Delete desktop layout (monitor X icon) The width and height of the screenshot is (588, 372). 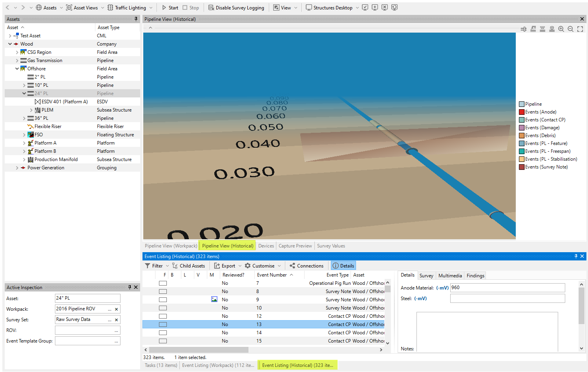click(x=385, y=7)
